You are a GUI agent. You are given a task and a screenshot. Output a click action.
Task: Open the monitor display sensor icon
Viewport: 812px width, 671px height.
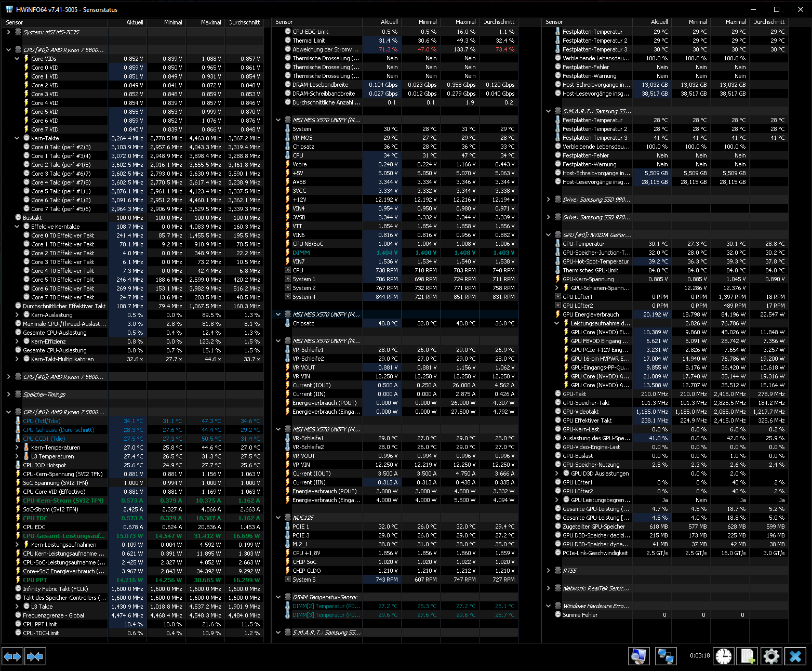point(639,656)
